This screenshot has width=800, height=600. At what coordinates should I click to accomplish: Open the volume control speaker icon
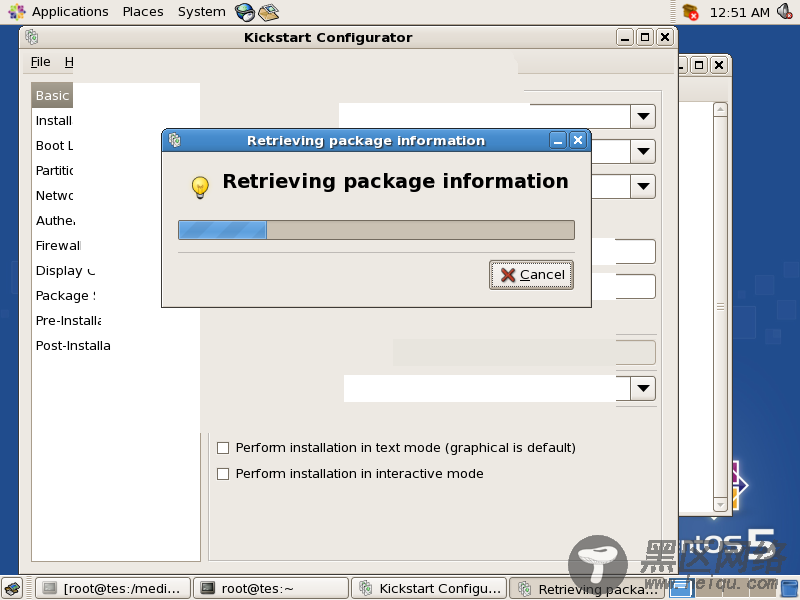tap(784, 11)
